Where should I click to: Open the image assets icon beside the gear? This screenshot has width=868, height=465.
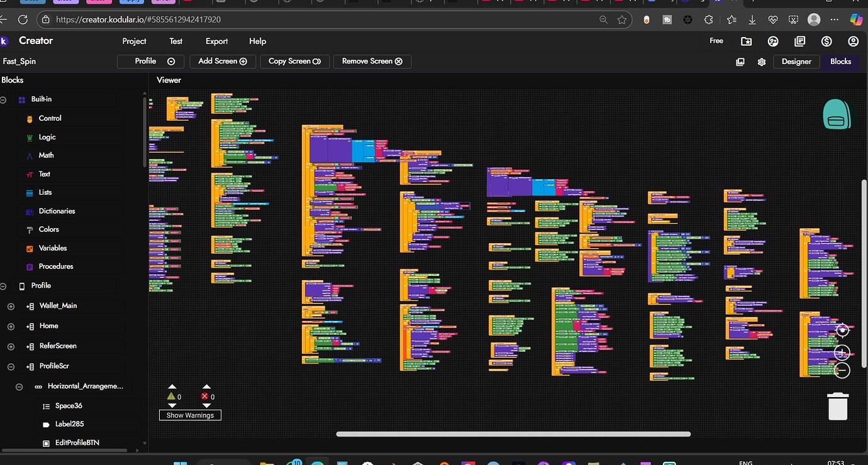[x=740, y=62]
